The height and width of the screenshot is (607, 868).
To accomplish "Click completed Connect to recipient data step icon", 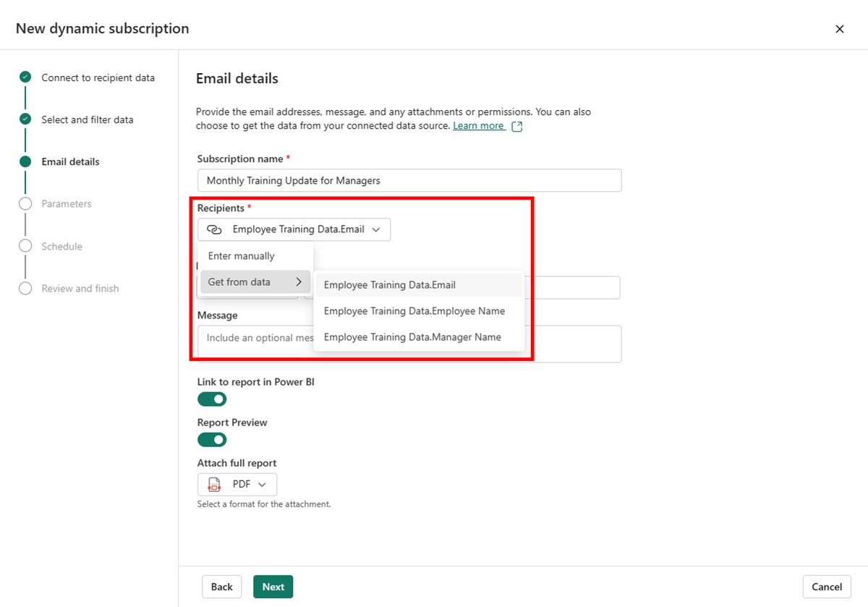I will [25, 77].
